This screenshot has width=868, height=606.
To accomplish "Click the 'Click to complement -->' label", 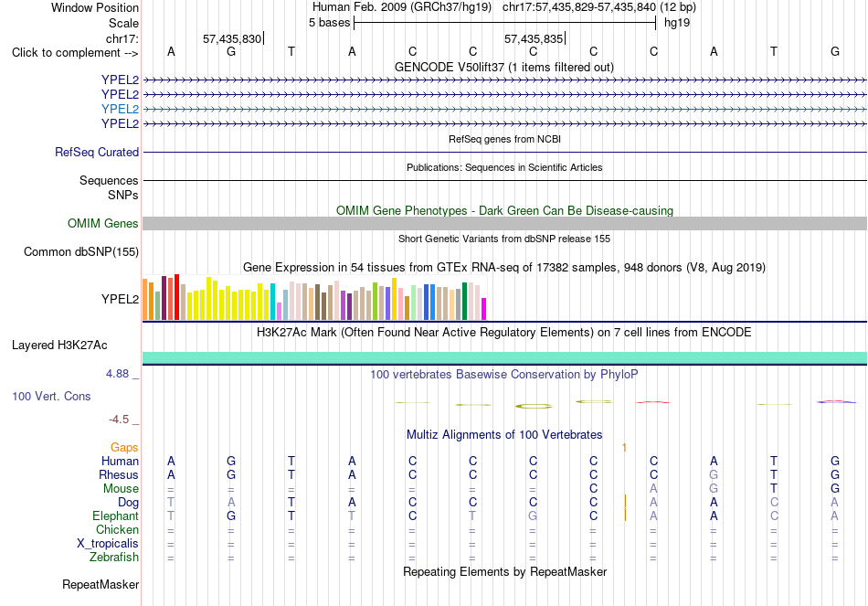I will click(x=75, y=53).
